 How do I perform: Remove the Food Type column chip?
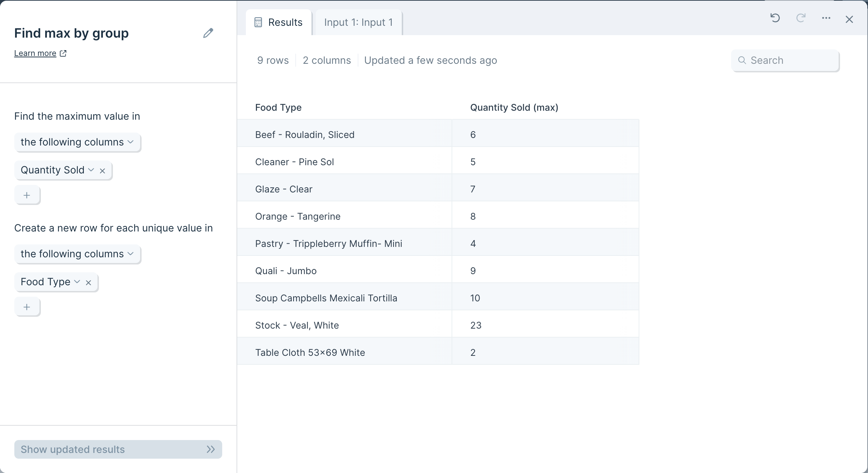click(x=89, y=282)
